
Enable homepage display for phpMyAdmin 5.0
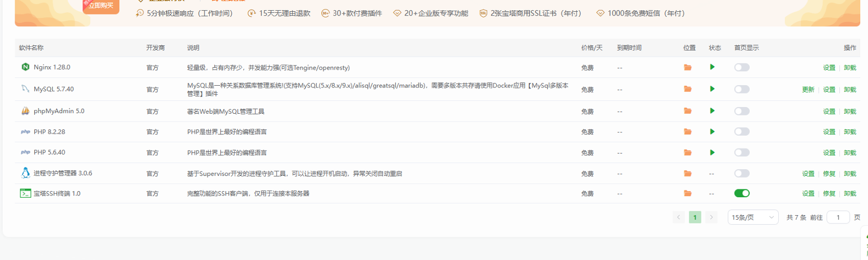click(742, 111)
